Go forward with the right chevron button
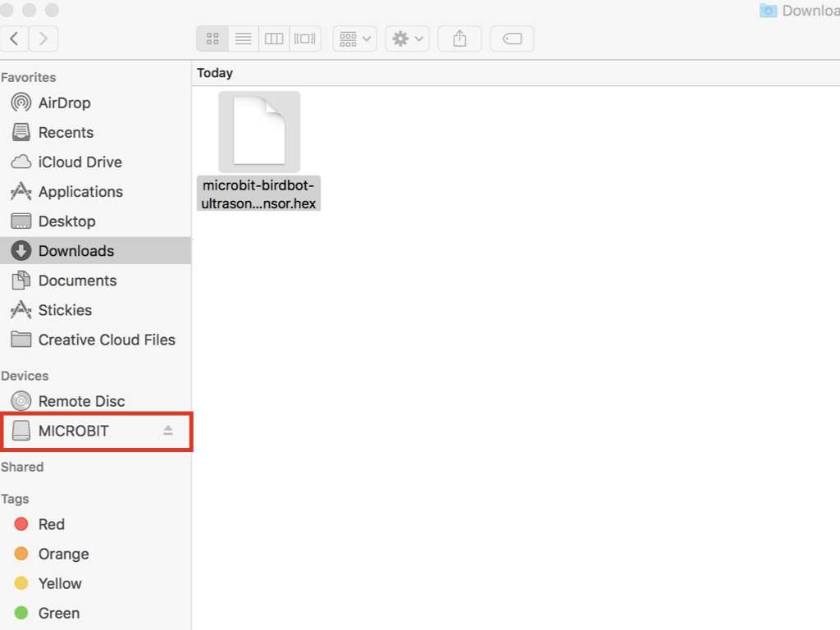The height and width of the screenshot is (630, 840). [x=43, y=39]
